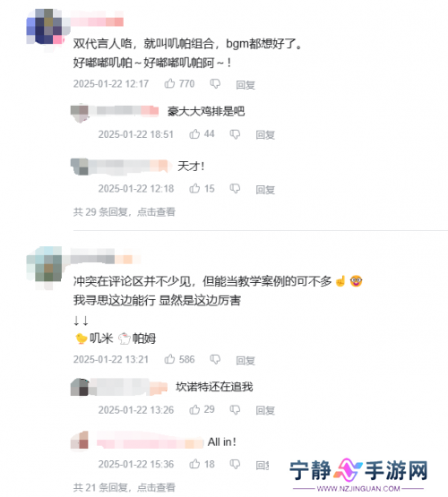Like the 坎诺特还在追我 reply
This screenshot has height=497, width=448.
tap(194, 409)
